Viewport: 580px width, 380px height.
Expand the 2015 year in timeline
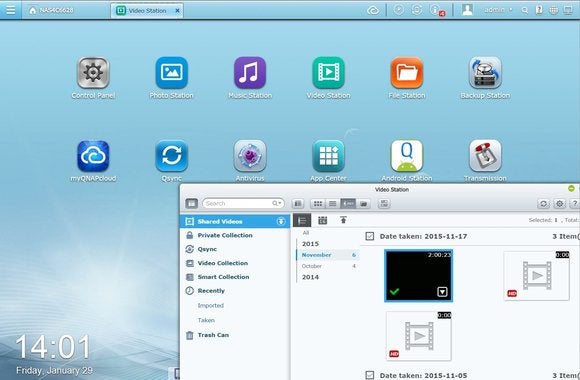point(310,244)
